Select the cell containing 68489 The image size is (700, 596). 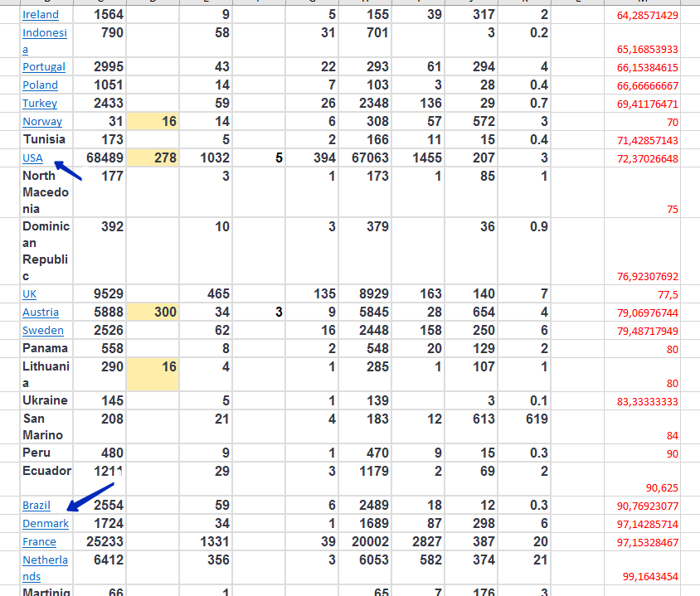click(100, 158)
